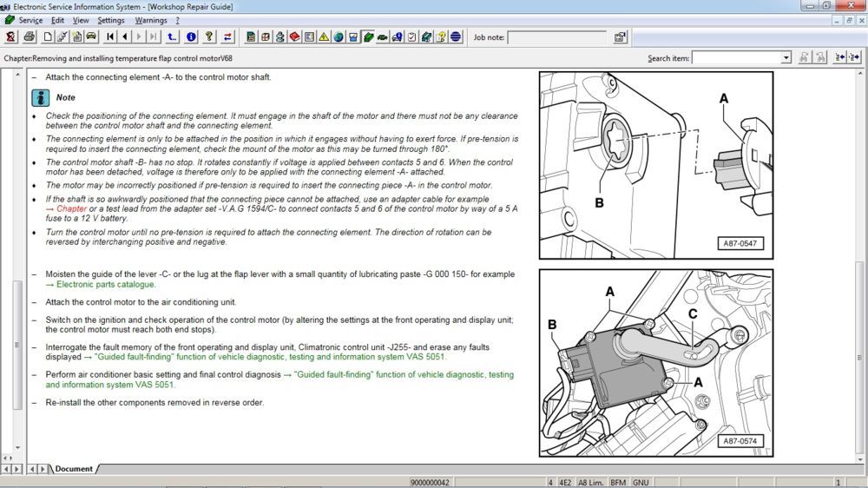The height and width of the screenshot is (488, 868).
Task: Click the blank new page toolbar icon
Action: tap(48, 37)
